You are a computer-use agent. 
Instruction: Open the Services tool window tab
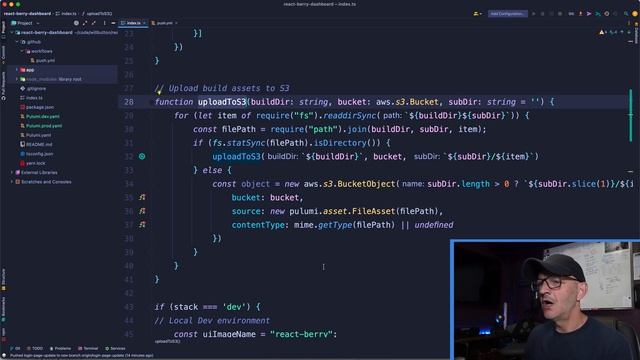[115, 349]
